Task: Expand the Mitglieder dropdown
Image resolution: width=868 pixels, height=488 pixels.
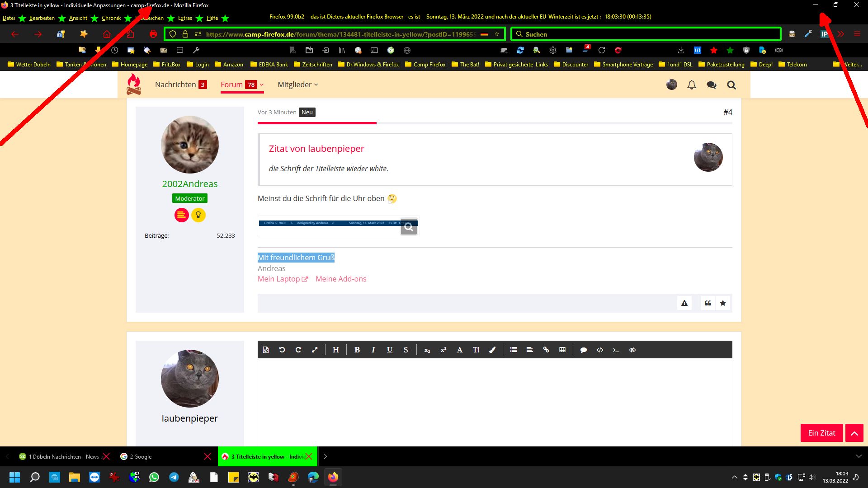Action: [297, 84]
